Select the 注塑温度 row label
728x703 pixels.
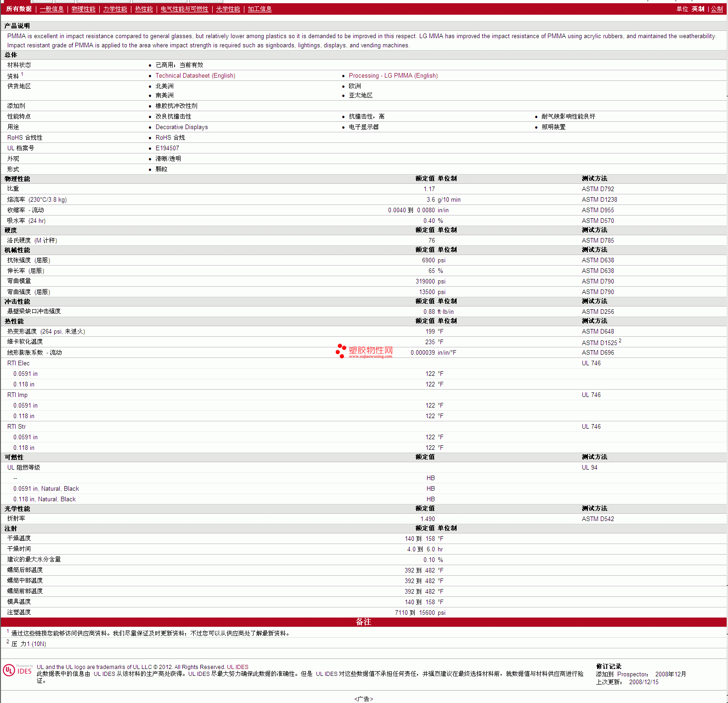pyautogui.click(x=19, y=612)
